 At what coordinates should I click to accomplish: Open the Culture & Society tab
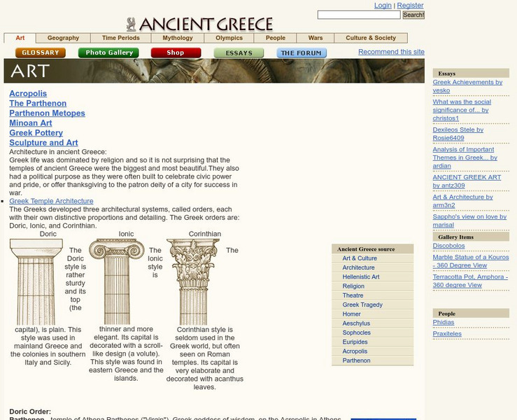[x=371, y=38]
